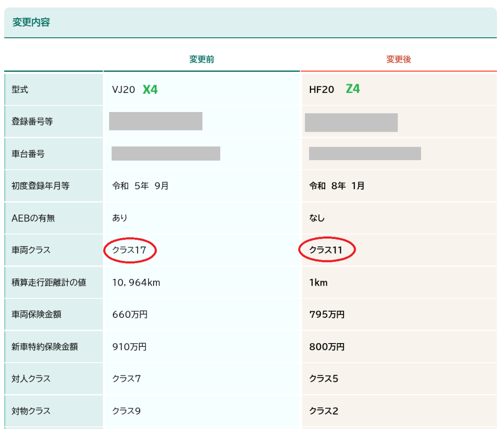Click the redacted 登録番号等 box under 変更前
Screen dimensions: 504x429
point(155,121)
